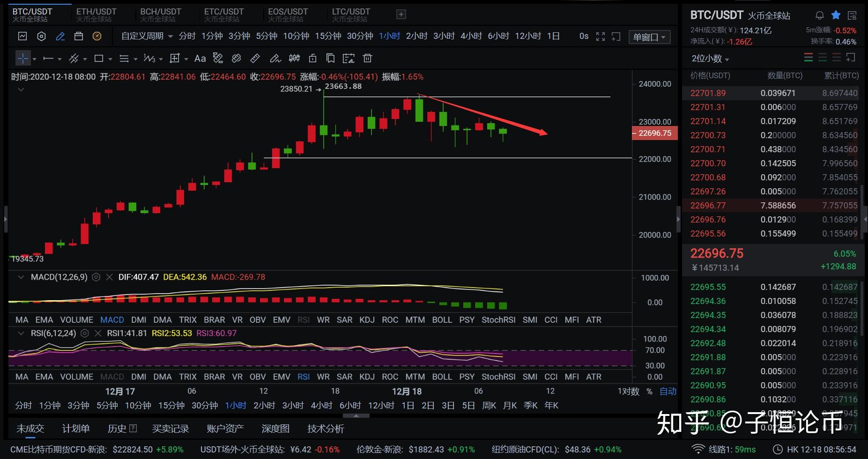Screen dimensions: 868x459
Task: Open the trade panel icon next to star
Action: 852,15
